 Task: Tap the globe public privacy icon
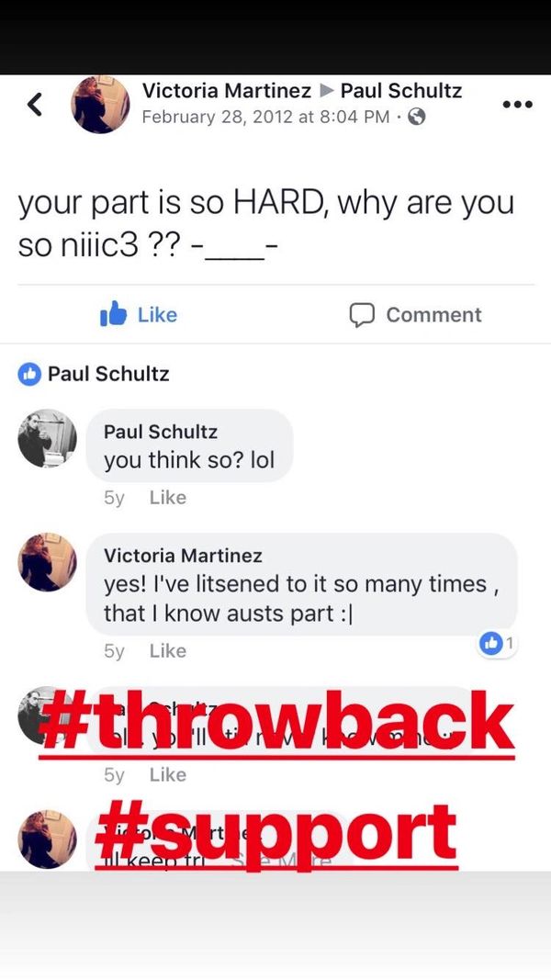[x=417, y=117]
